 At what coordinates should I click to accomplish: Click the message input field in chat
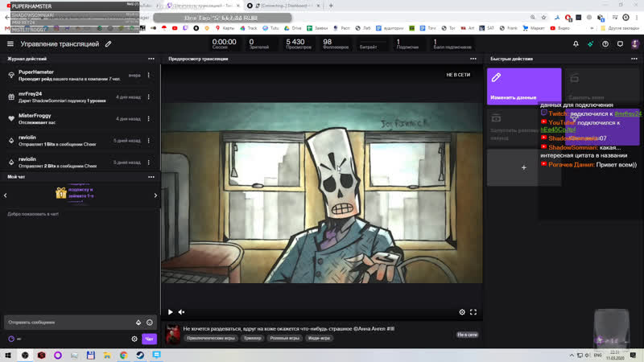(70, 323)
